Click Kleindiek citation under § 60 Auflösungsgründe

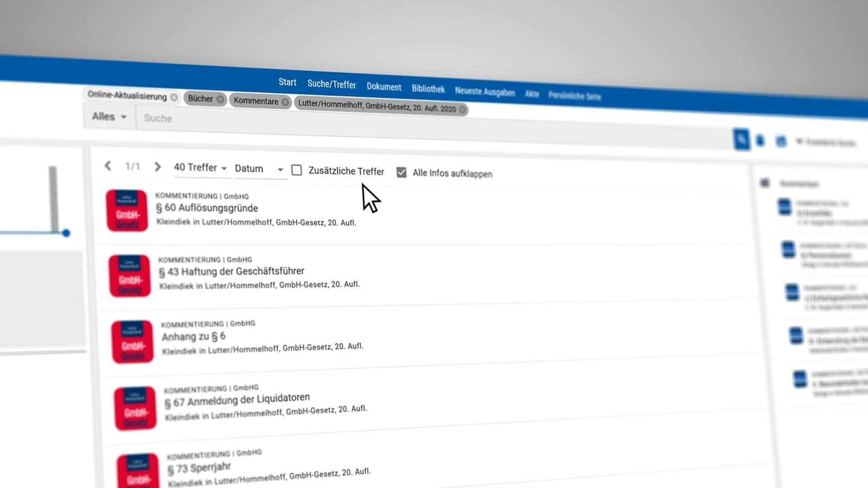256,222
